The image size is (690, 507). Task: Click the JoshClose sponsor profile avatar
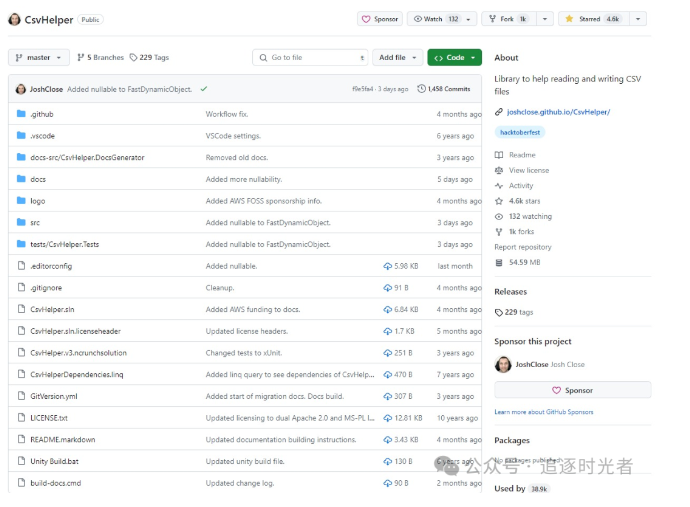click(503, 364)
